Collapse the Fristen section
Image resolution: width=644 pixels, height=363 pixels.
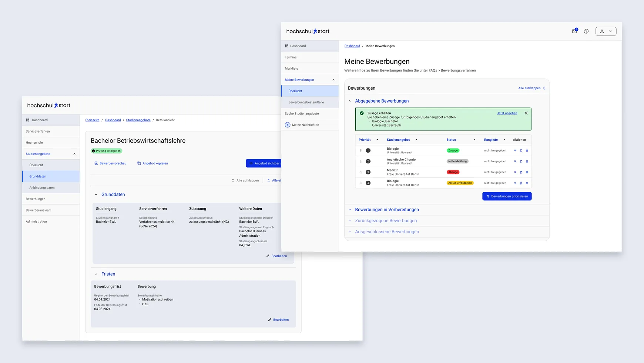[96, 274]
